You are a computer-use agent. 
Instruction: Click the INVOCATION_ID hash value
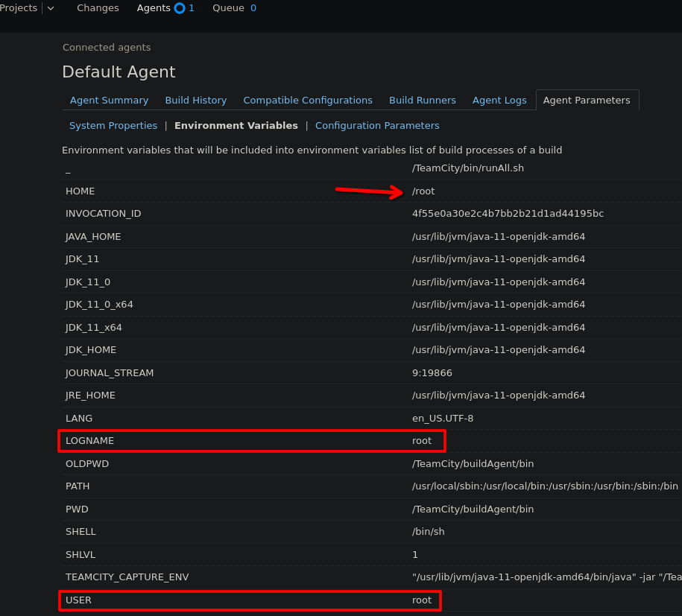(508, 214)
